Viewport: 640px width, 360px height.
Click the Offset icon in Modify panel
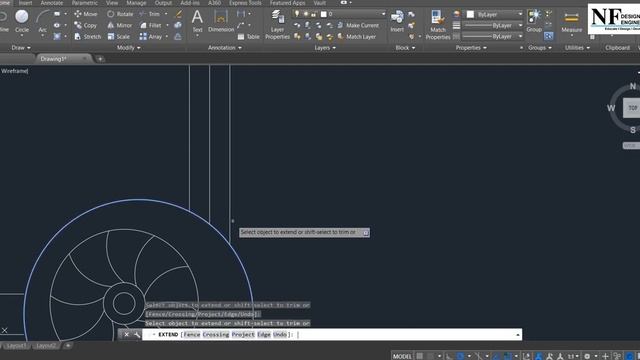(178, 37)
